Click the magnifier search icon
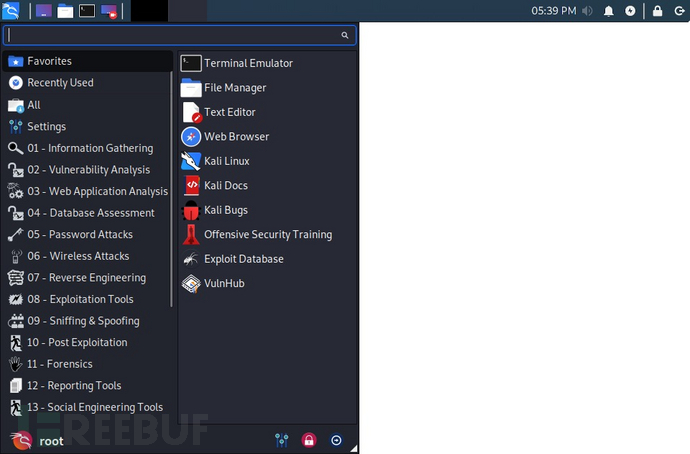 pos(345,35)
